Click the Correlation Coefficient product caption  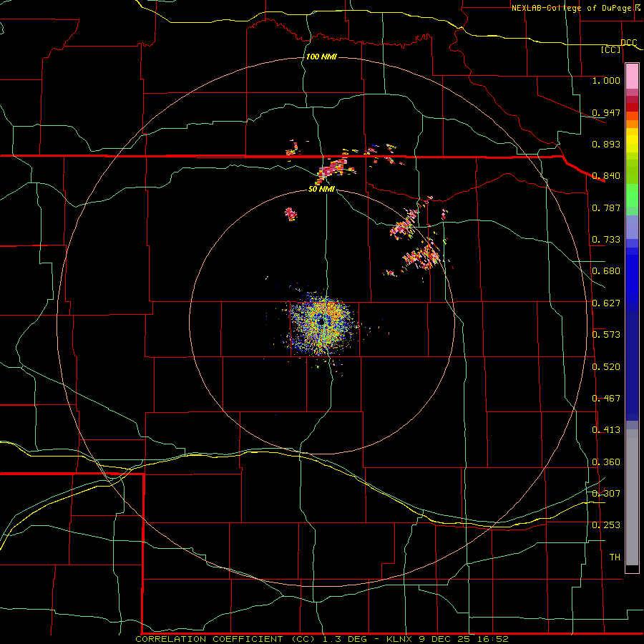click(x=225, y=639)
